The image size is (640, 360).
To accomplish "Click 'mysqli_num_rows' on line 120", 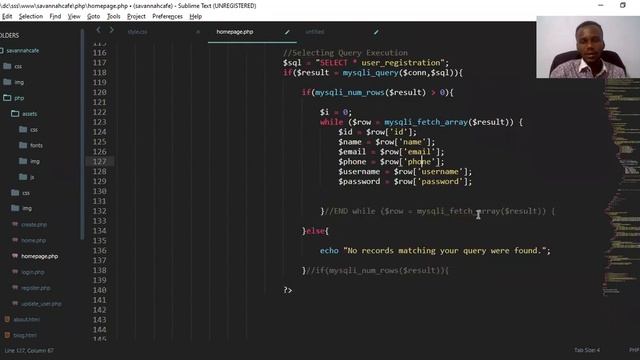I will [349, 92].
